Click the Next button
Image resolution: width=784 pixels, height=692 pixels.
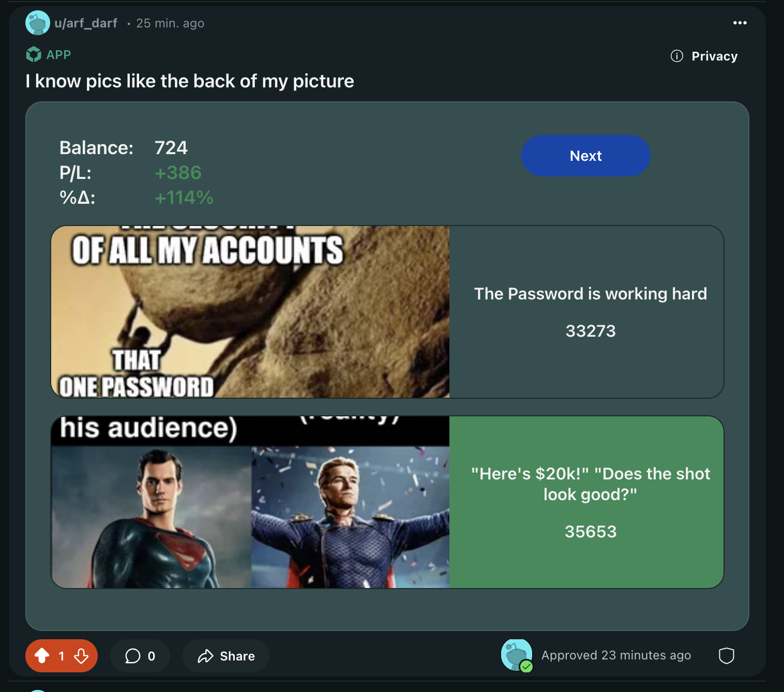pos(585,156)
